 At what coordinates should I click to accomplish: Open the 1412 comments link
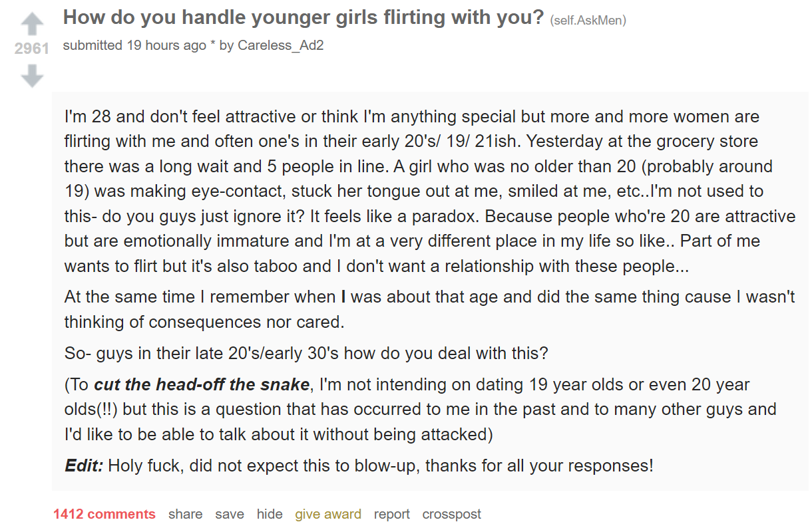coord(104,514)
